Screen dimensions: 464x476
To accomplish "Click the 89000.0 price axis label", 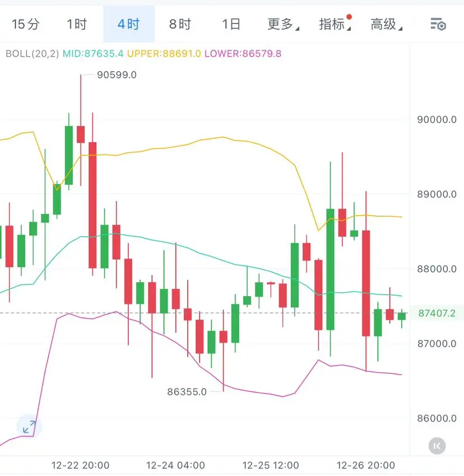I will (437, 194).
